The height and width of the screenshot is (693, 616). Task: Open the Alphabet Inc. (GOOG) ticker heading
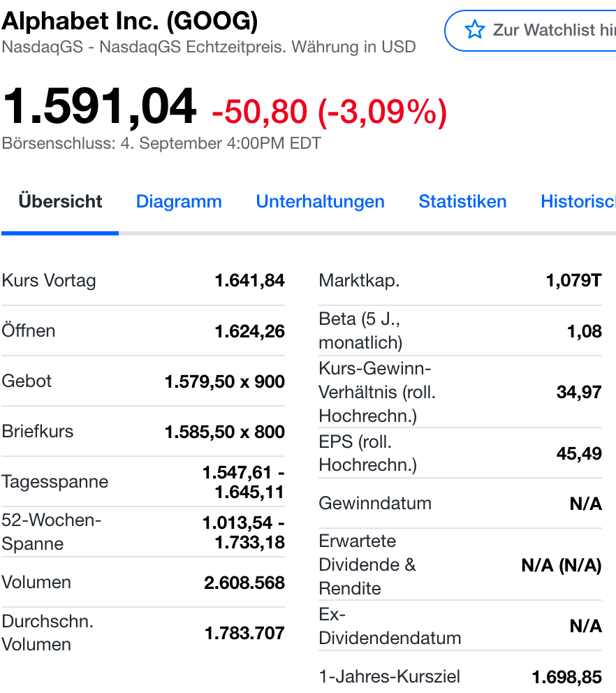[129, 21]
